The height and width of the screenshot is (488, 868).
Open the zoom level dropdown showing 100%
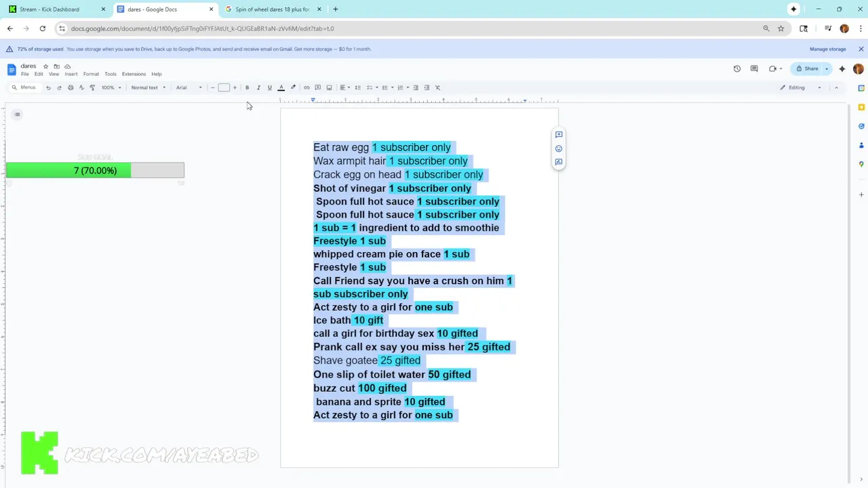coord(111,87)
